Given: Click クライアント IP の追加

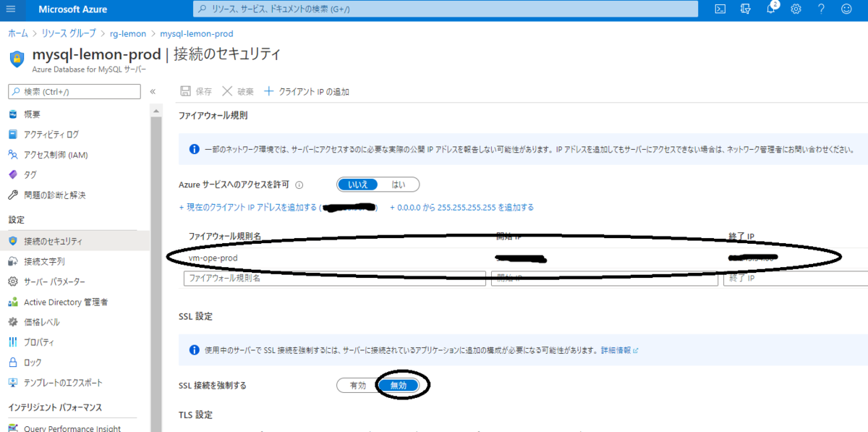Looking at the screenshot, I should (x=307, y=92).
